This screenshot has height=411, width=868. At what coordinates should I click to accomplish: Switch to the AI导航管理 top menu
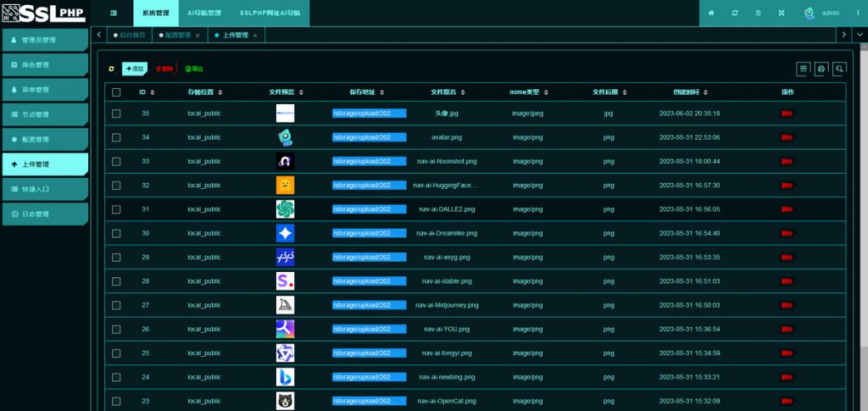tap(204, 14)
